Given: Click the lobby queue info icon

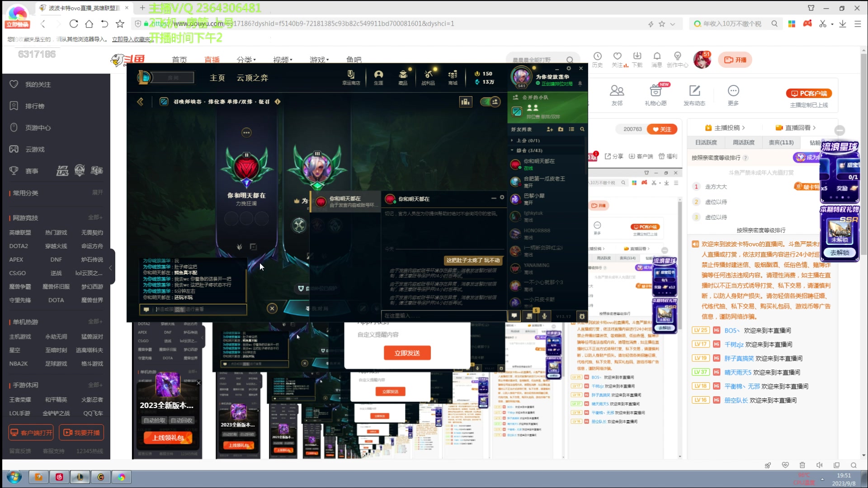Looking at the screenshot, I should (278, 102).
